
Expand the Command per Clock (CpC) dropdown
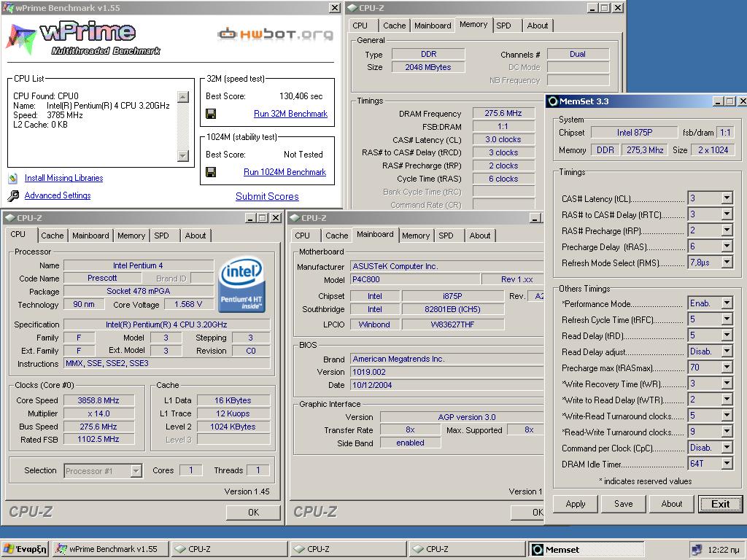[727, 448]
